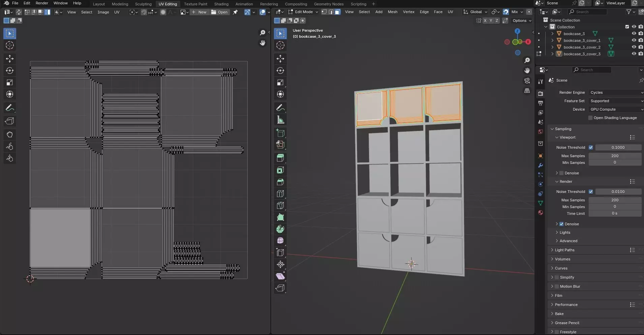
Task: Expand Volumes panel
Action: (x=562, y=259)
